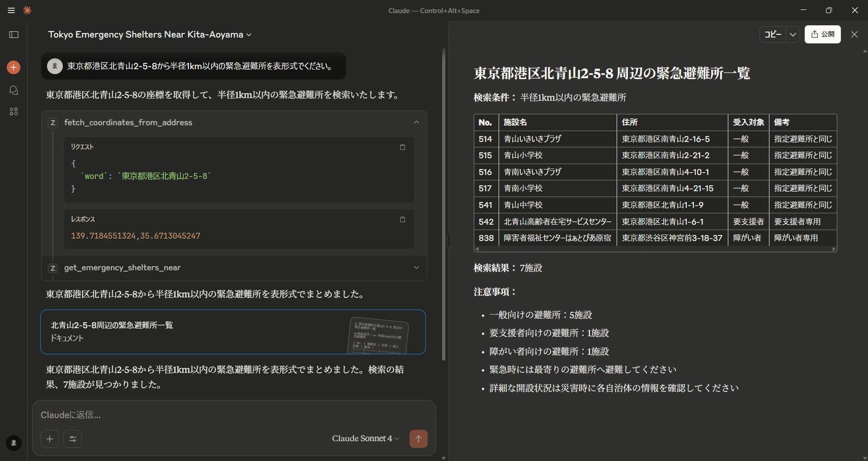Image resolution: width=868 pixels, height=461 pixels.
Task: Open the hamburger menu in title bar
Action: tap(11, 10)
